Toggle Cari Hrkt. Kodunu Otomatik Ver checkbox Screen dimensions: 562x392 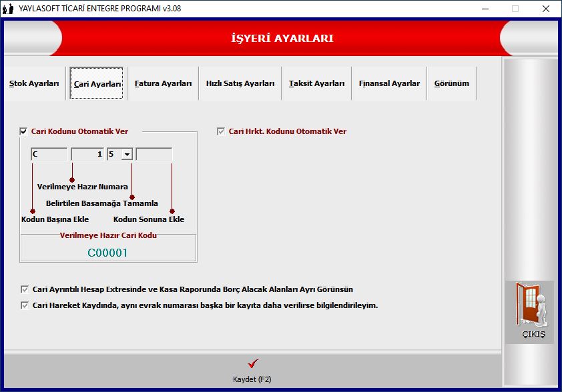coord(221,131)
